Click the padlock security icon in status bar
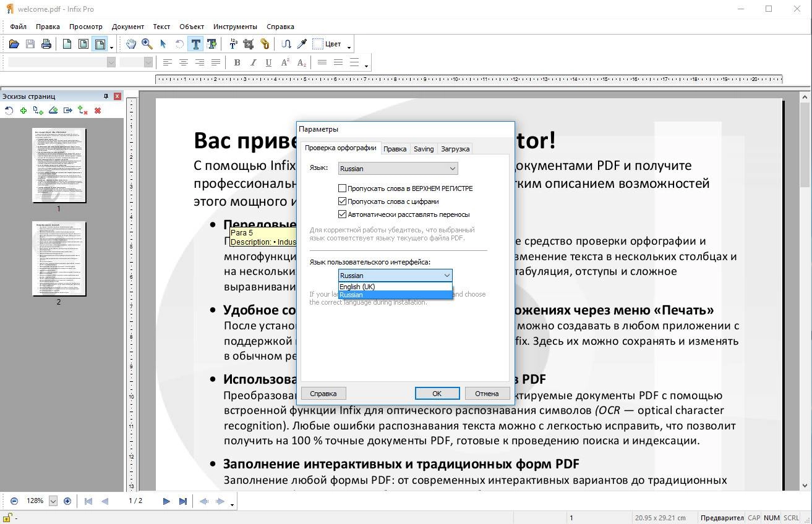This screenshot has width=812, height=524. 7,518
